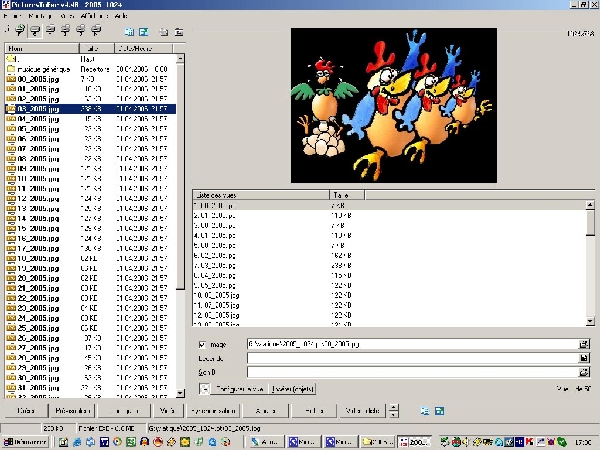Open the Affichage menu
This screenshot has width=600, height=450.
[x=94, y=16]
